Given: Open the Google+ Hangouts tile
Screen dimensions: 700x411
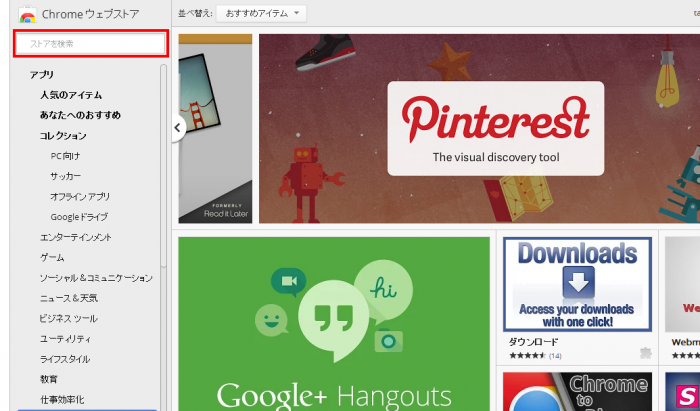Looking at the screenshot, I should tap(334, 324).
